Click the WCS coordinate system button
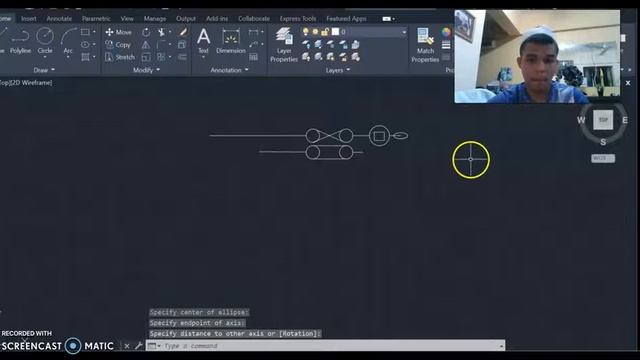Screen dimensions: 640x360 tap(603, 158)
